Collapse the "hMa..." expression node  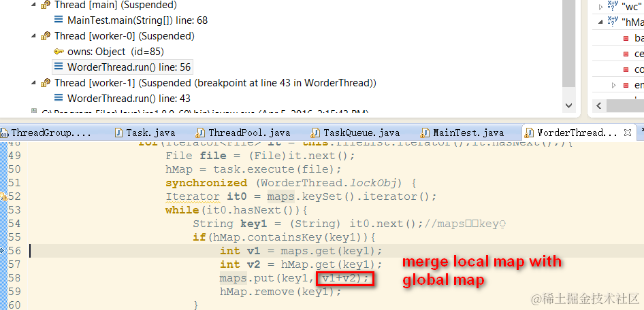tap(600, 22)
